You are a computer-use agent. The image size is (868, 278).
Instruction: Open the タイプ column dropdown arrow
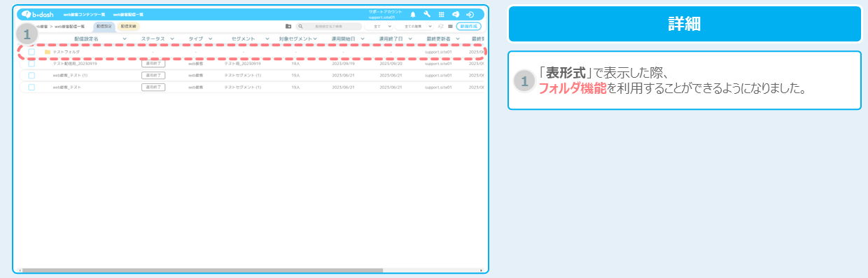tap(210, 39)
